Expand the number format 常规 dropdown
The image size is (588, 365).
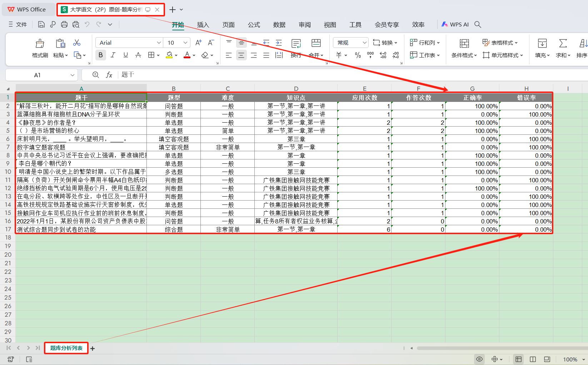[364, 43]
